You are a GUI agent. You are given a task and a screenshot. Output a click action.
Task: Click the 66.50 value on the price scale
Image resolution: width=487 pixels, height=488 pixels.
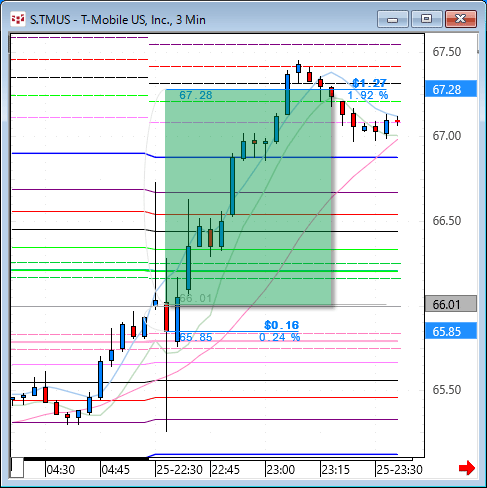tap(447, 220)
